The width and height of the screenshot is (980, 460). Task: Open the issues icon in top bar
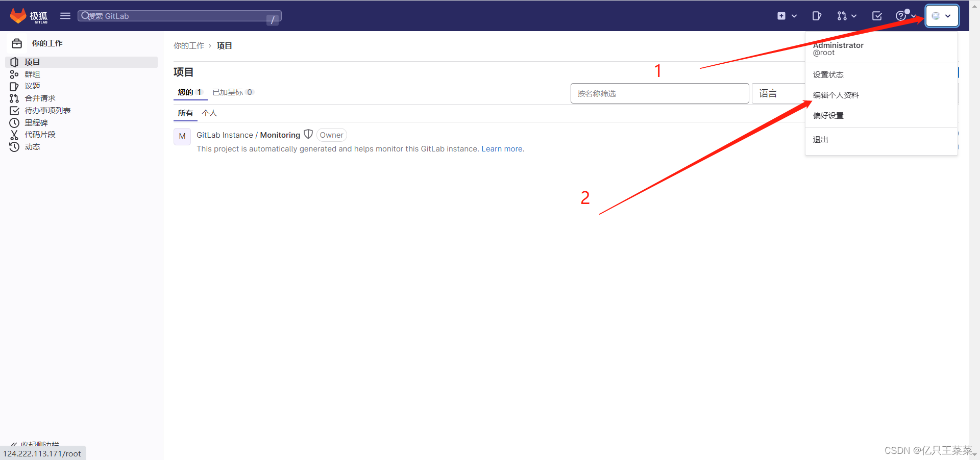tap(817, 16)
